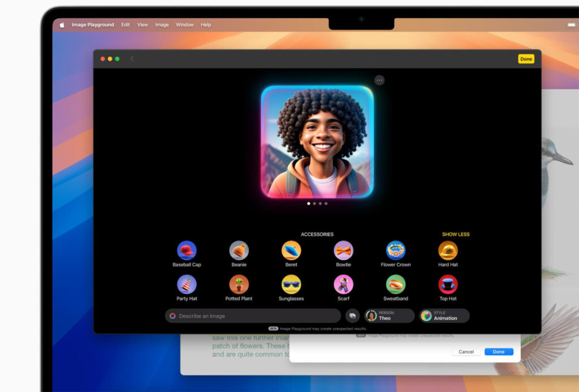Select the Hard Hat accessory
The height and width of the screenshot is (392, 579).
point(448,251)
